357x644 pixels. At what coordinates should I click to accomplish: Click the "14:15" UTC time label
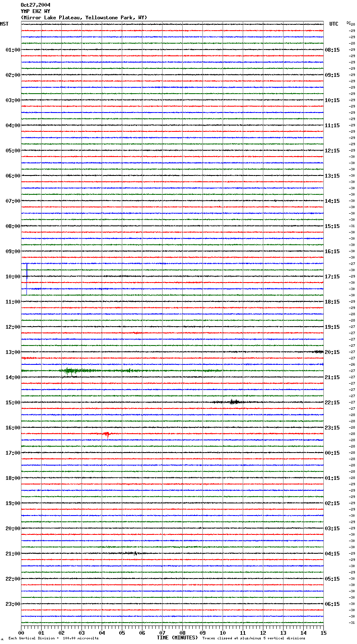point(332,201)
